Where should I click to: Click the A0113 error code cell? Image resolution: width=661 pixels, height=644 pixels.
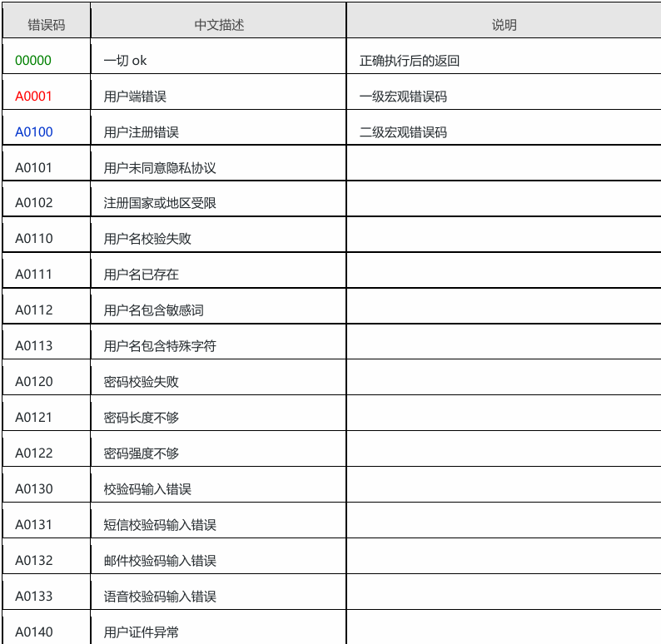point(33,346)
